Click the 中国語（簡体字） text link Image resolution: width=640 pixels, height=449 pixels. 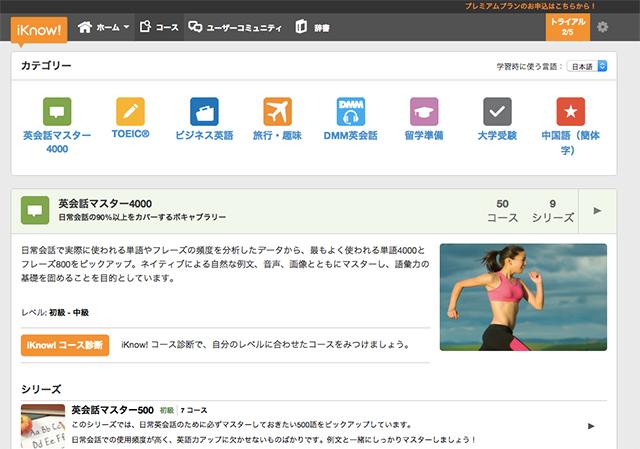571,142
